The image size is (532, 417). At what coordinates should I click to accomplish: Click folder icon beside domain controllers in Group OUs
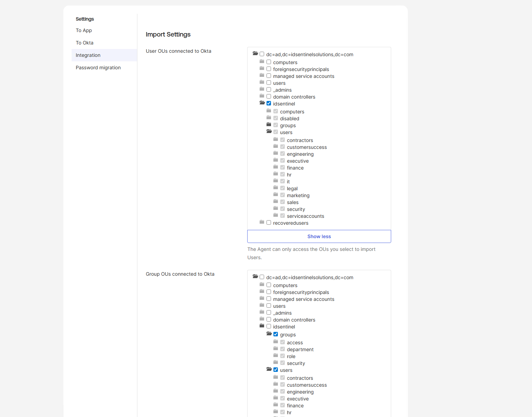point(262,319)
